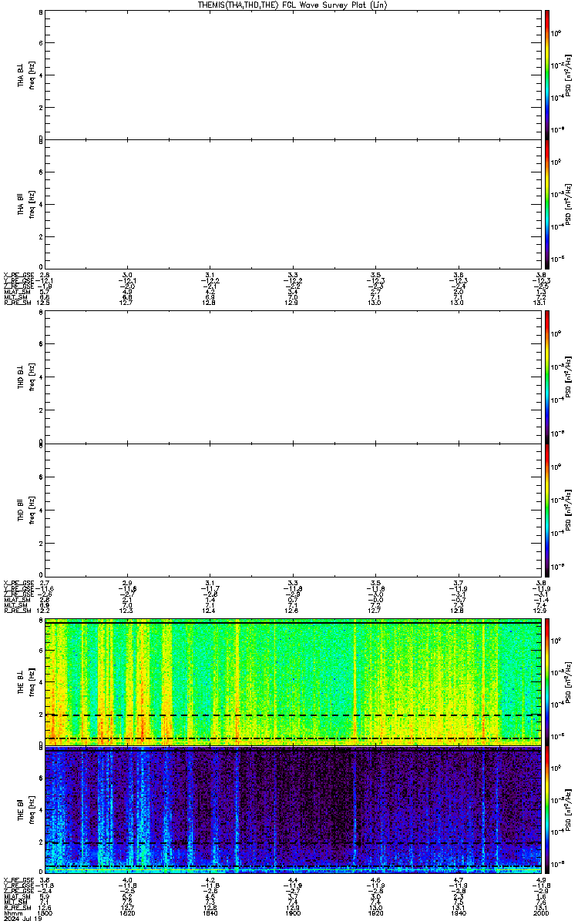Image resolution: width=578 pixels, height=924 pixels.
Task: Click X_RE_GSE value 2.9 under THD panels
Action: (128, 583)
